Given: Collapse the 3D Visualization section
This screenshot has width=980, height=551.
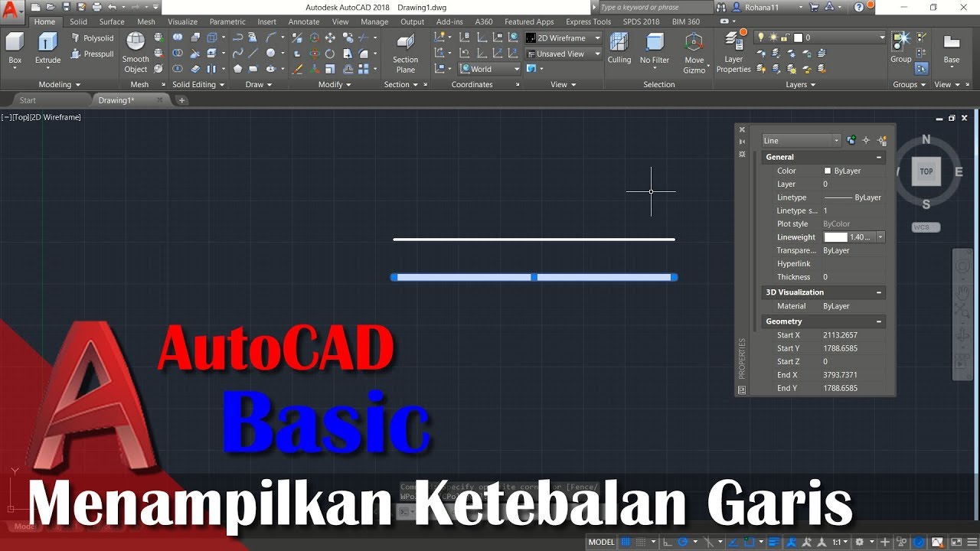Looking at the screenshot, I should coord(879,292).
